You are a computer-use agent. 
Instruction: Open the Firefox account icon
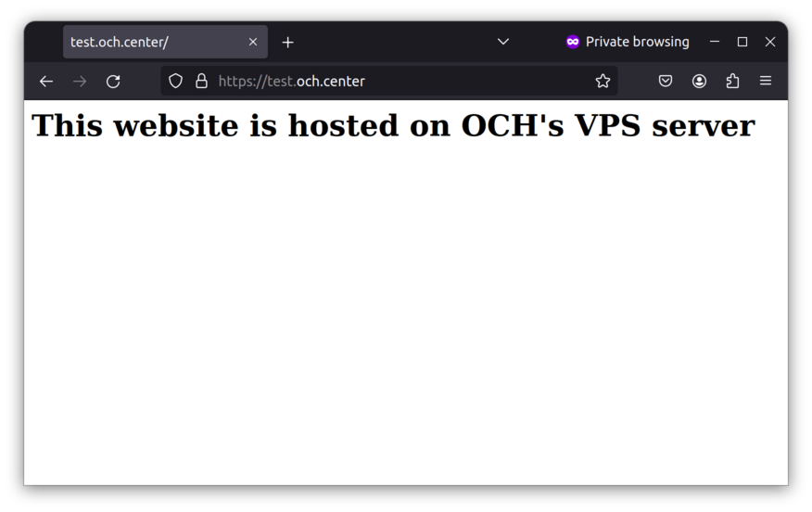(699, 81)
